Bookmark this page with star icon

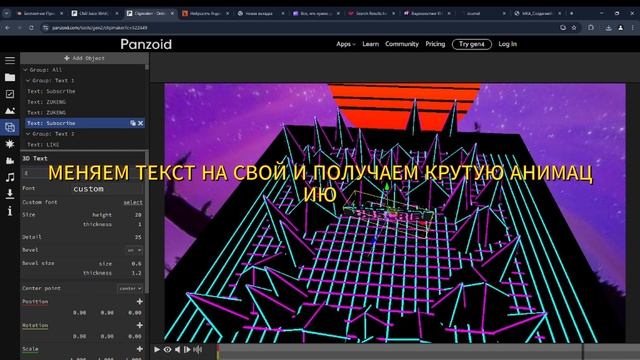point(574,28)
